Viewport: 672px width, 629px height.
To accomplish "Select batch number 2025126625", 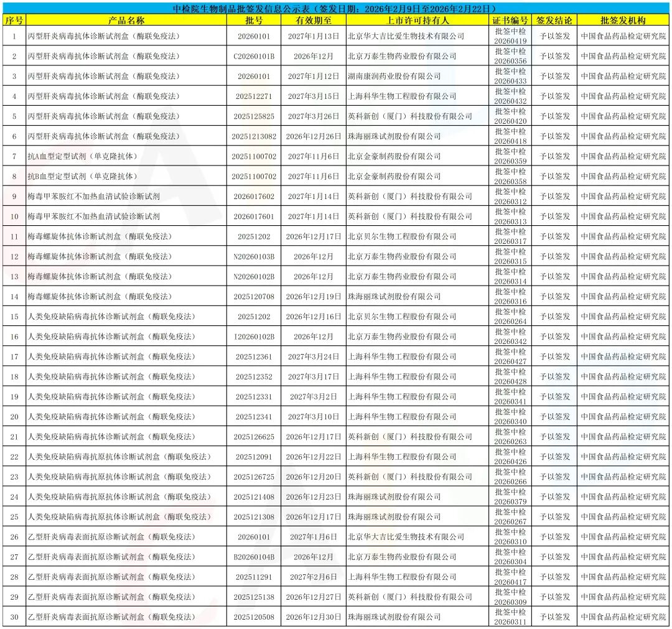I will pyautogui.click(x=254, y=437).
